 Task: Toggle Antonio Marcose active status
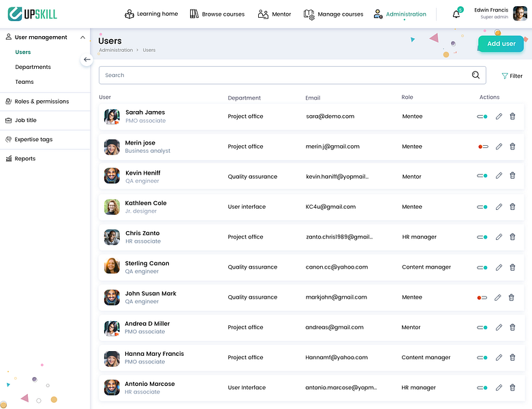pos(482,388)
